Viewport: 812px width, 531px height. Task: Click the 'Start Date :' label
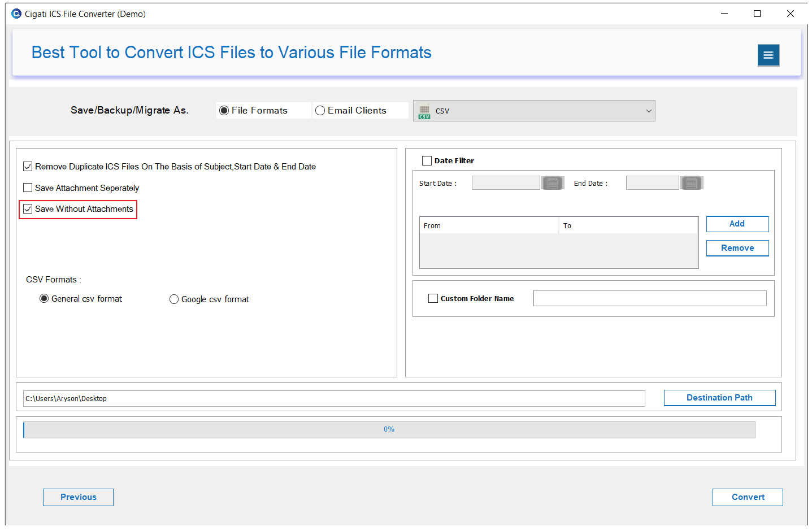[x=438, y=184]
